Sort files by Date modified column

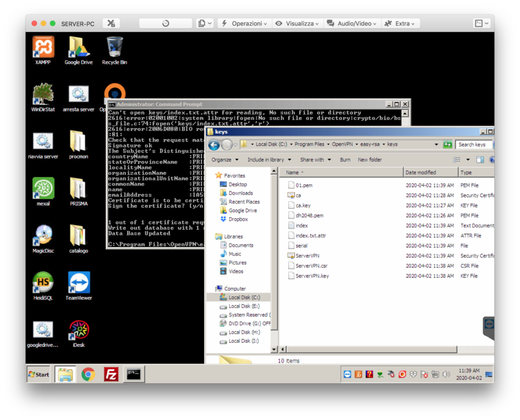click(x=431, y=173)
